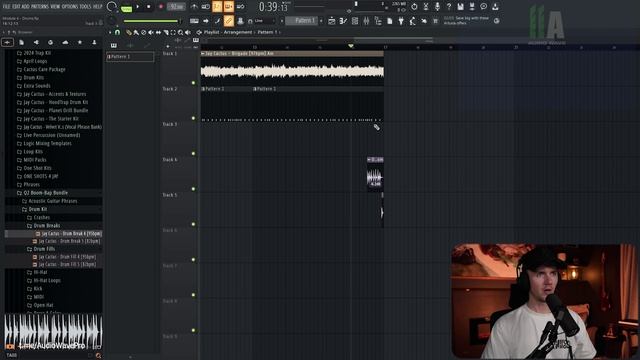
Task: Click the browser search magnifier icon
Action: 98,356
